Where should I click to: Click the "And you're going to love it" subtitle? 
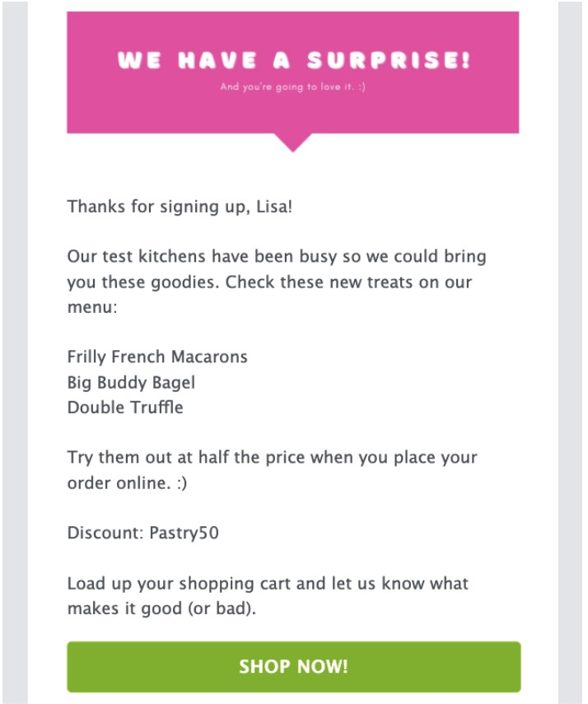click(293, 86)
